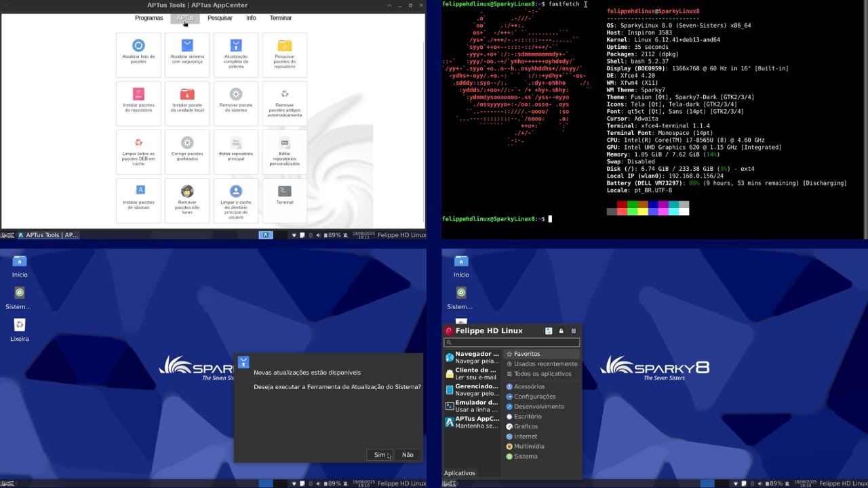Image resolution: width=868 pixels, height=488 pixels.
Task: Open the Desenvolvimento category
Action: [542, 407]
